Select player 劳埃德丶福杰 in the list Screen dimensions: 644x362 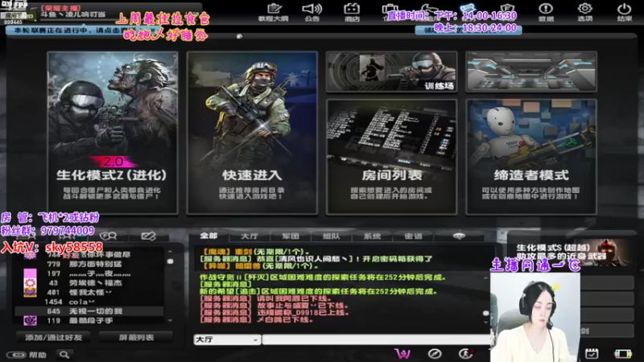point(89,283)
